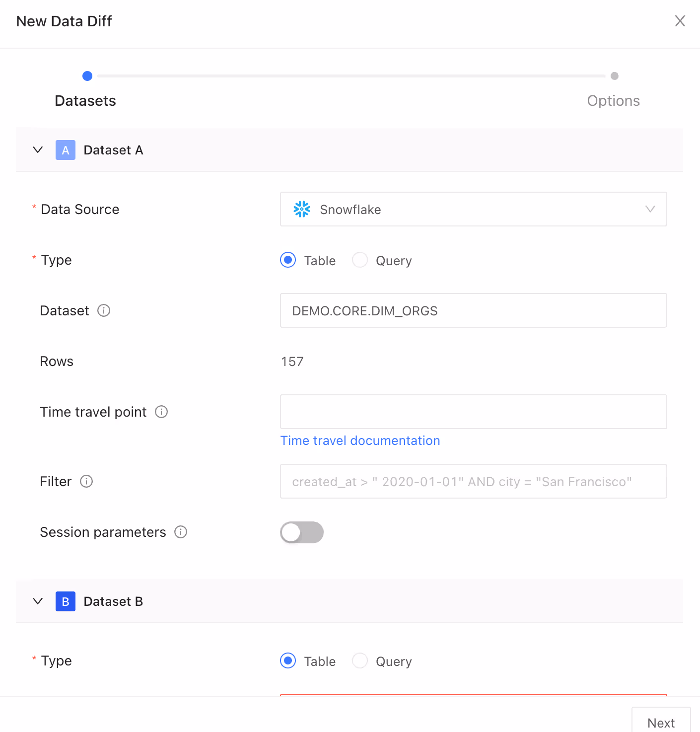
Task: Click the Next button
Action: pyautogui.click(x=661, y=720)
